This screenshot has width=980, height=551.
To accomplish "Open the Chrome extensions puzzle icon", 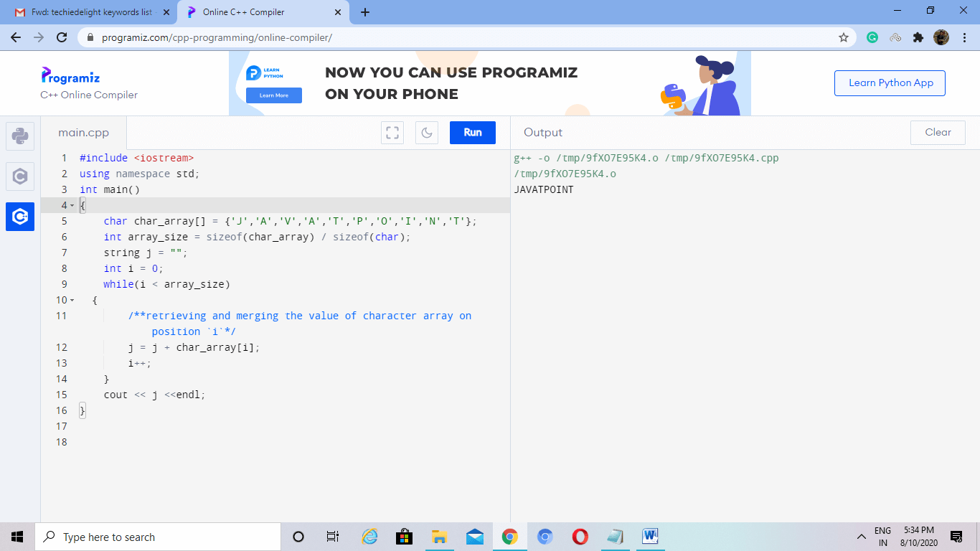I will click(918, 37).
